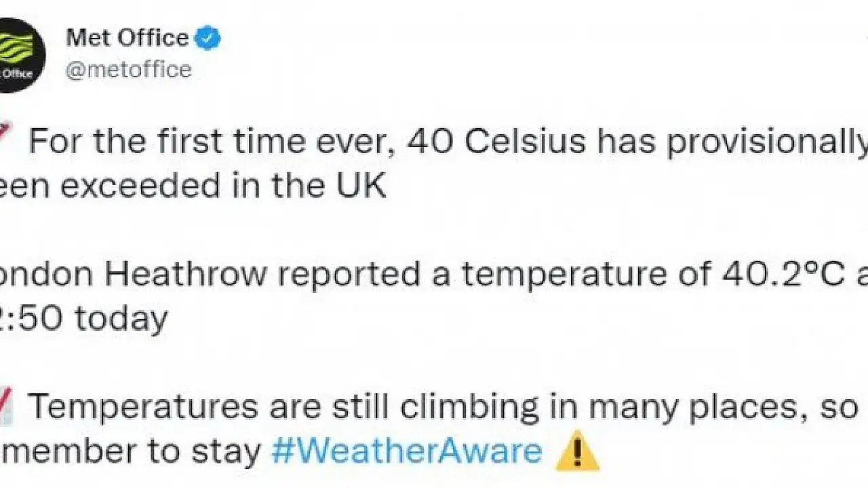
Task: Click the 'Met Office' display name
Action: 127,38
